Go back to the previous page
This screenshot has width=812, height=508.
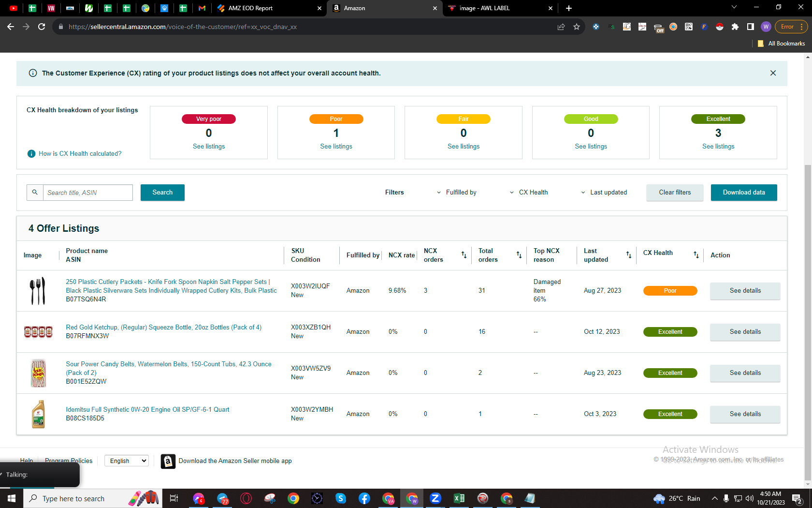(x=11, y=27)
